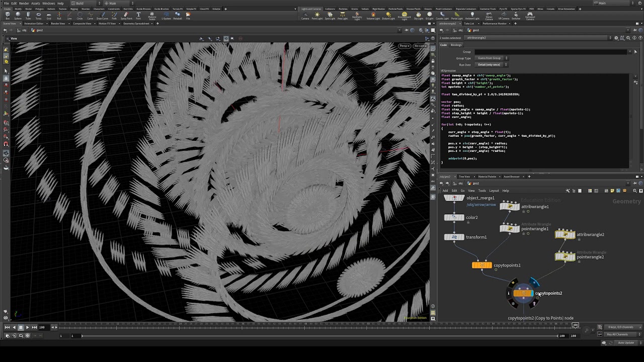Screen dimensions: 644x362
Task: Click the info ring button of copytopoints2
Action: point(509,293)
